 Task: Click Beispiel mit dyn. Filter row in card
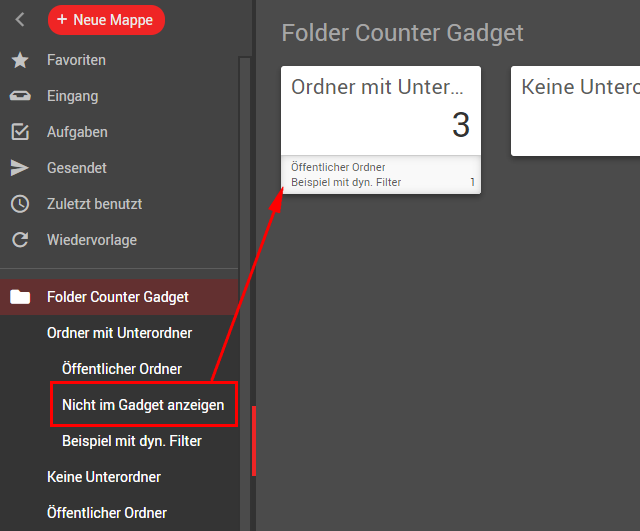tap(382, 182)
